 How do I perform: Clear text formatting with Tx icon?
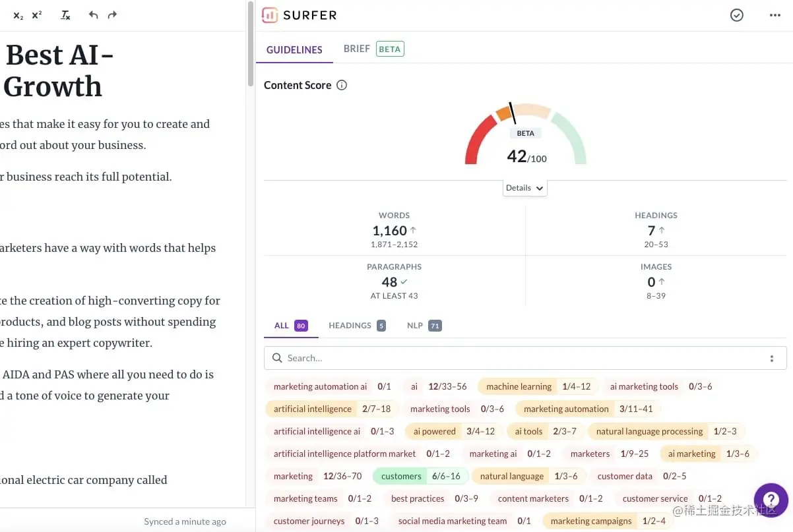pos(65,15)
